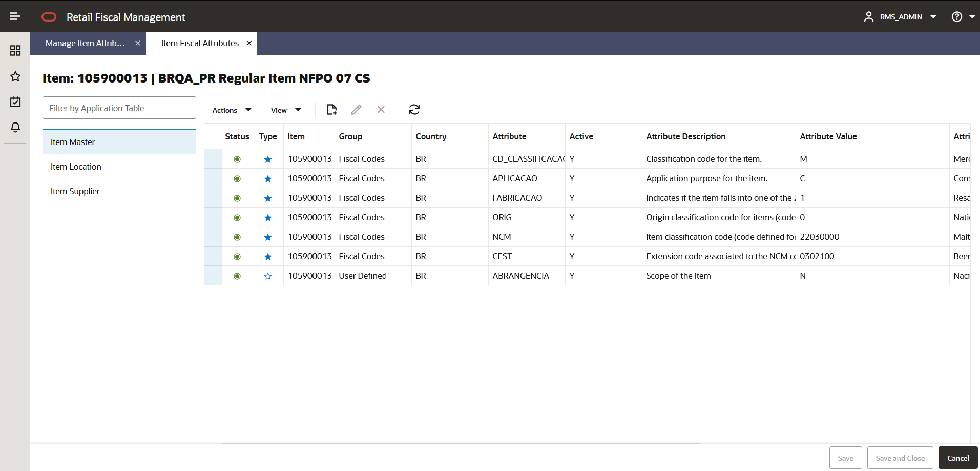The width and height of the screenshot is (980, 471).
Task: Select Item Supplier in left list
Action: coord(75,191)
